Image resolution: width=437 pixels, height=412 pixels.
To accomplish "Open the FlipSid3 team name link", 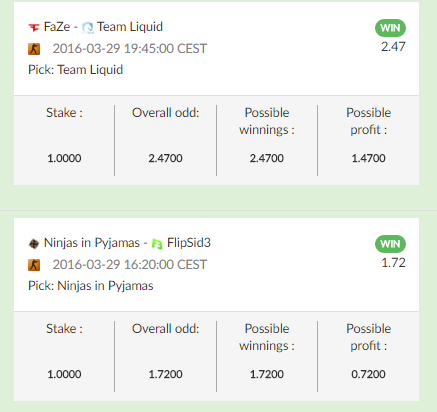I will tap(189, 243).
